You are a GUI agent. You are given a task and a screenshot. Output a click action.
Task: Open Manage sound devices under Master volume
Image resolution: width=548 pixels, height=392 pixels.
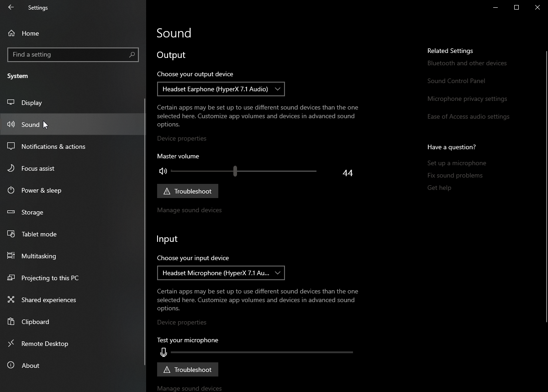pos(189,210)
